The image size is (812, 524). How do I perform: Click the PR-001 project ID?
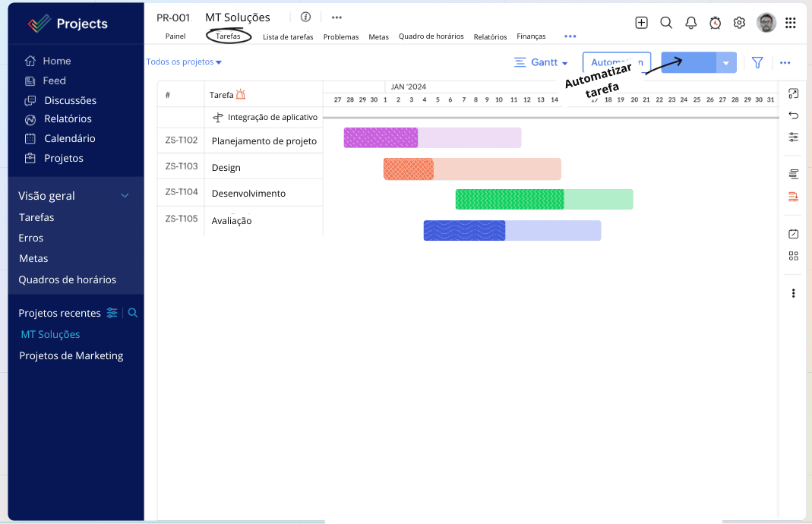(173, 18)
